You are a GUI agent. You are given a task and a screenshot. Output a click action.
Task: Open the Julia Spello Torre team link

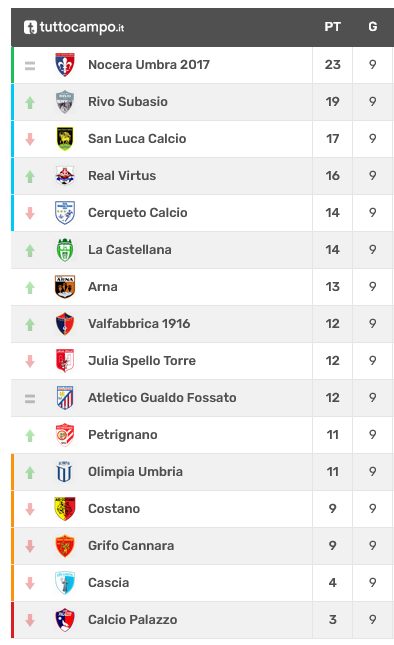click(142, 361)
